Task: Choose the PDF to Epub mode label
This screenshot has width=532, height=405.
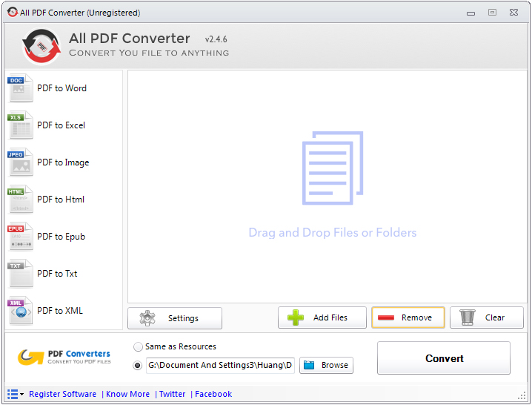Action: pyautogui.click(x=61, y=237)
